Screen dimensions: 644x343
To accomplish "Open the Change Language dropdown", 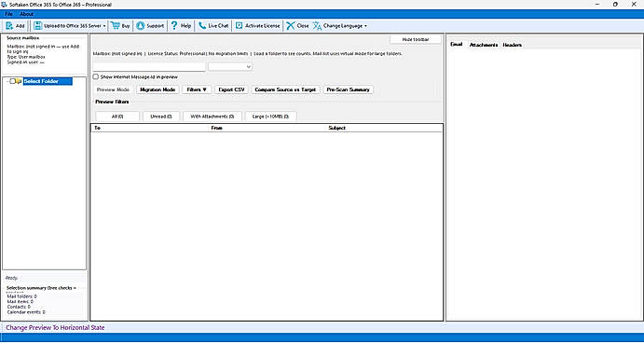I will (339, 26).
